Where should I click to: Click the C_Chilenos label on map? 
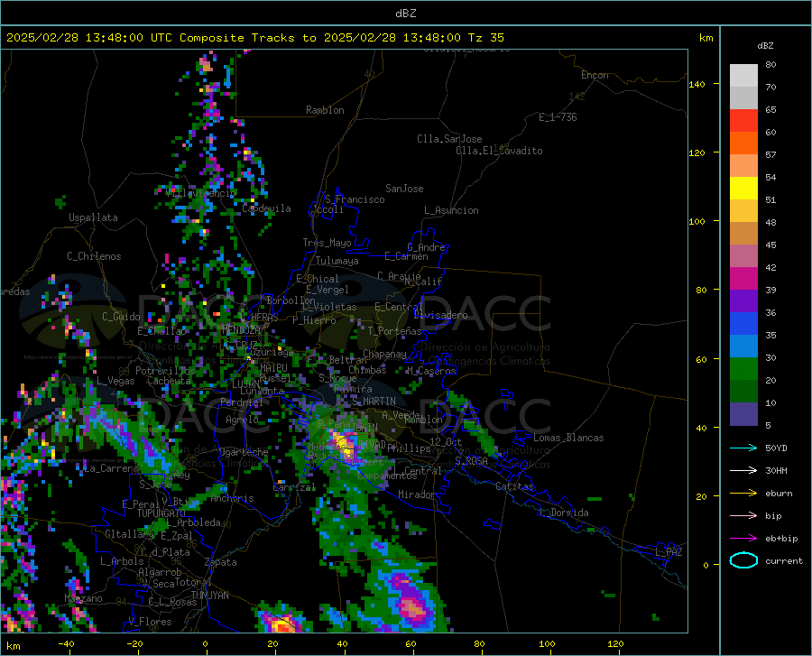coord(94,256)
